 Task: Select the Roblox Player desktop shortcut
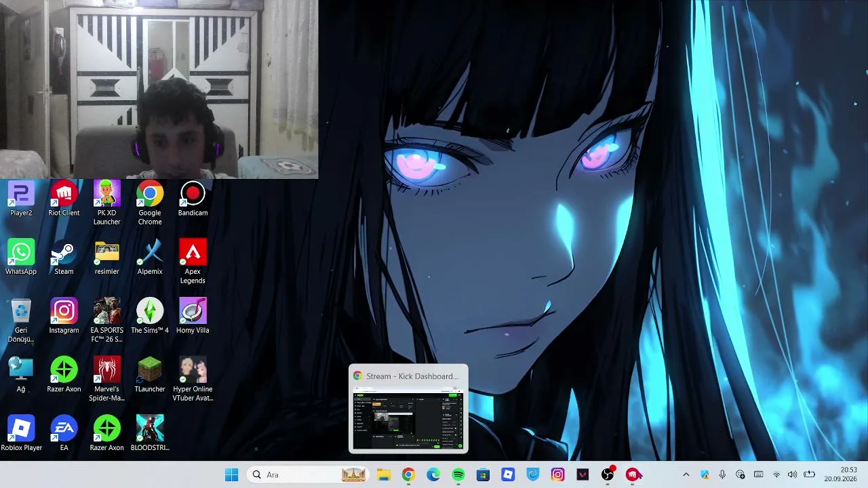(x=21, y=434)
